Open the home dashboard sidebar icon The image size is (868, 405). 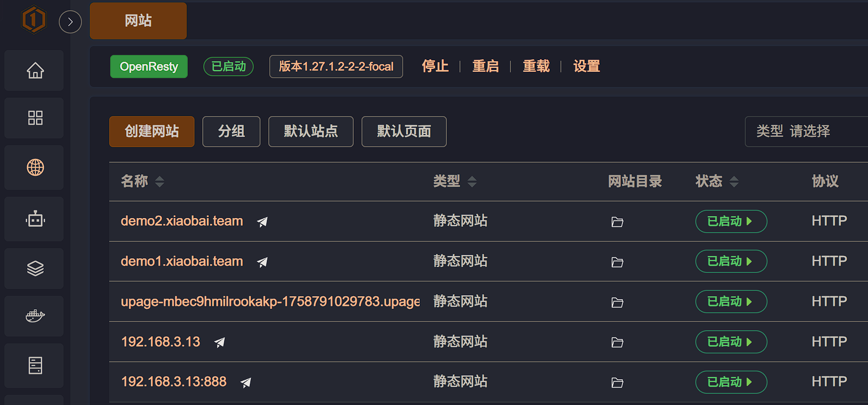point(35,71)
